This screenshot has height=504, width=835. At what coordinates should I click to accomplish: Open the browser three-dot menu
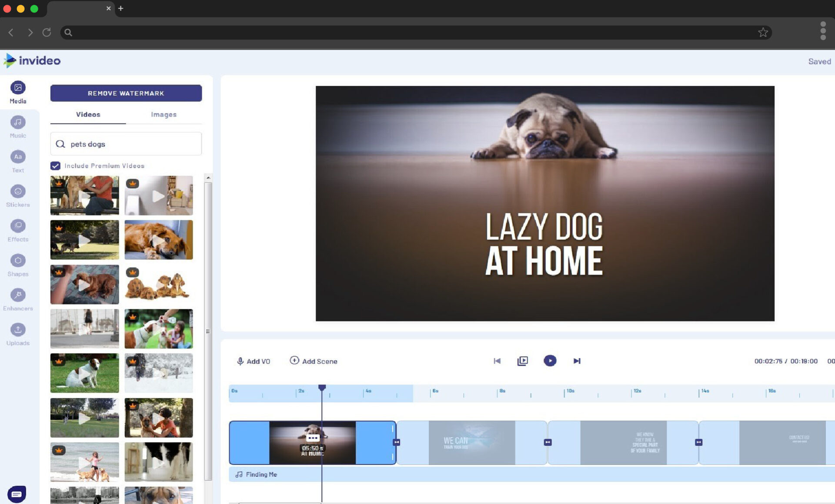click(x=823, y=31)
